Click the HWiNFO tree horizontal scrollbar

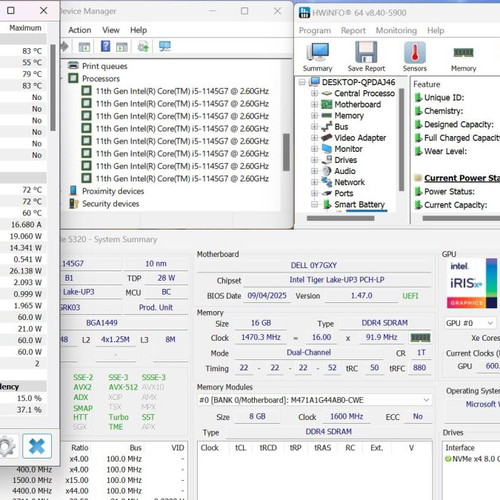(x=340, y=219)
